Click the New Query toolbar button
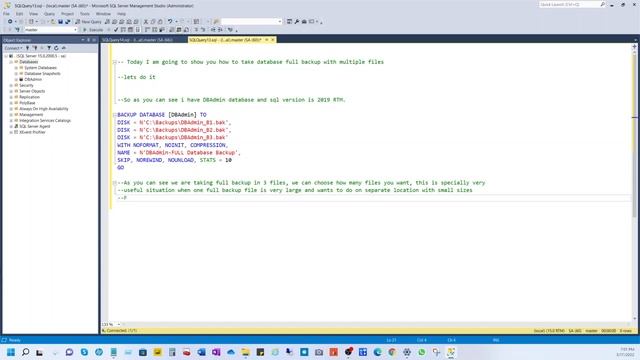Screen dimensions: 640x360 click(x=88, y=22)
